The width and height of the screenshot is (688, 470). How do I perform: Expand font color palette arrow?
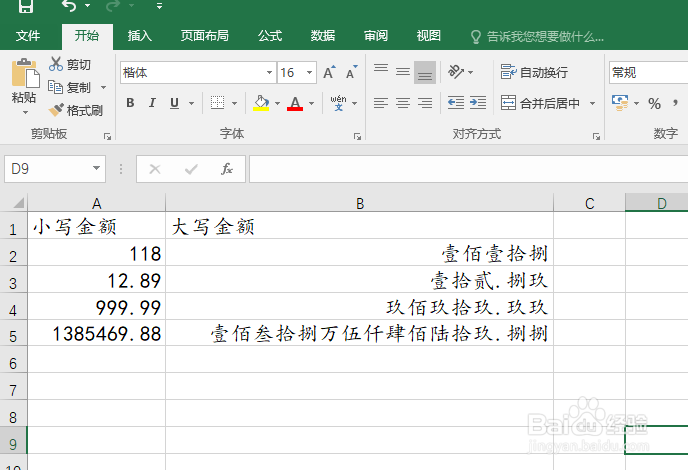[x=312, y=103]
